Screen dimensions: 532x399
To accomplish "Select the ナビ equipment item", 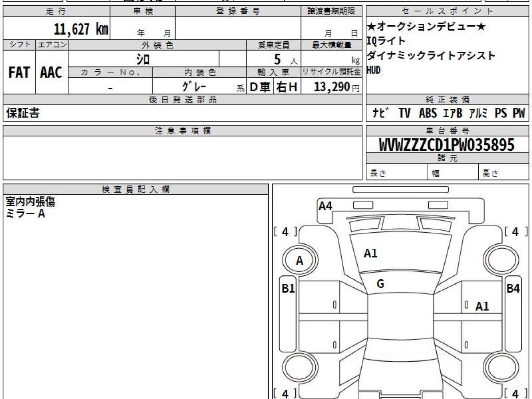I will tap(381, 113).
